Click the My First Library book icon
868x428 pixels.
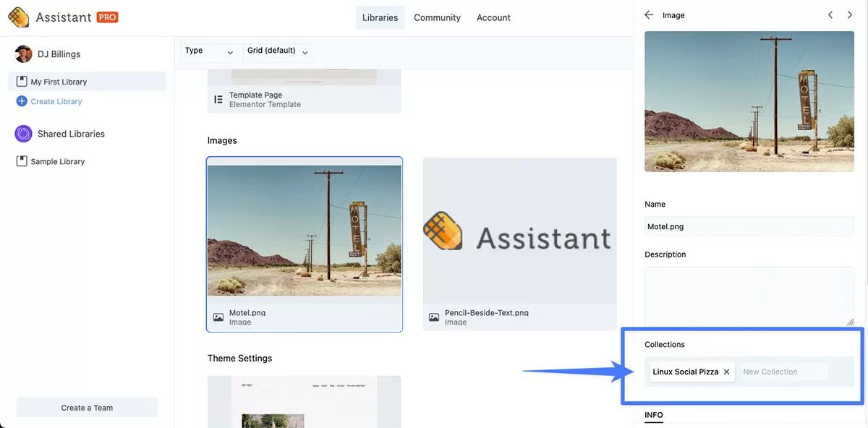(x=22, y=82)
